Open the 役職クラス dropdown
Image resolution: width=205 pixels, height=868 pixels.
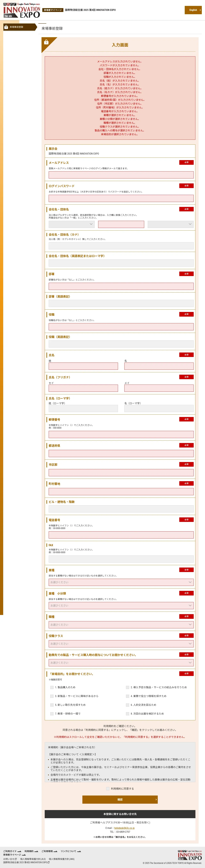pos(121,644)
